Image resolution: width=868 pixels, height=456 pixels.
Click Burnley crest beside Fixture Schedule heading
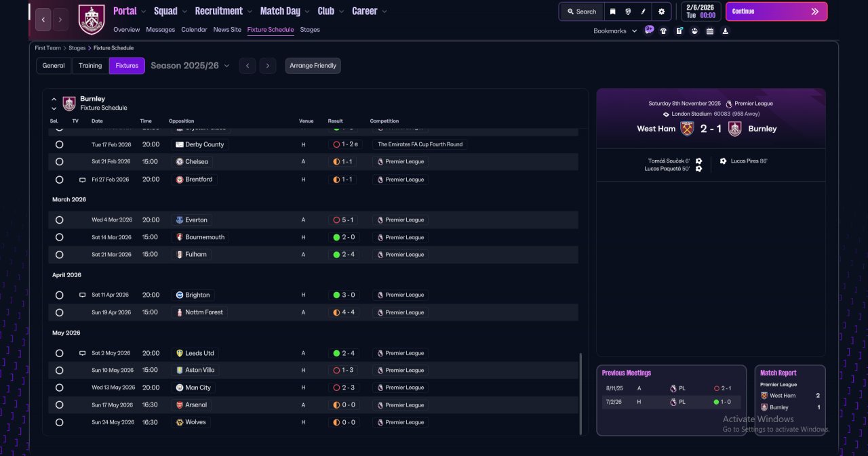69,103
